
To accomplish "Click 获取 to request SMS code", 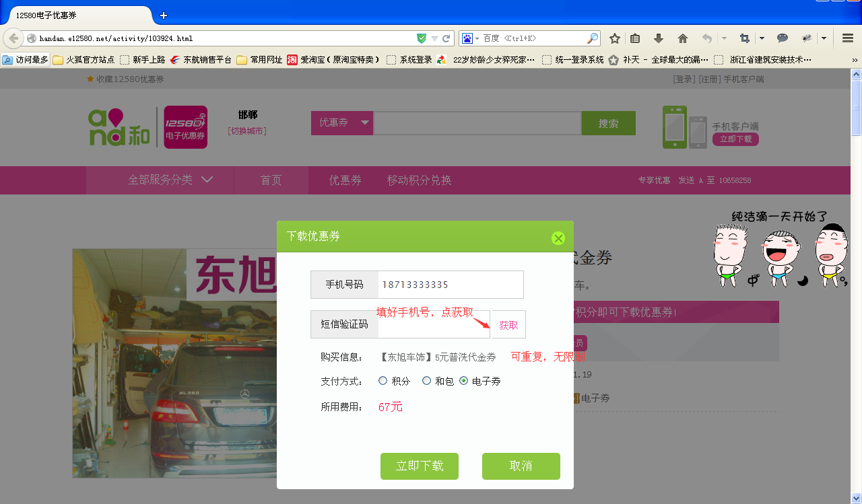I will [508, 324].
